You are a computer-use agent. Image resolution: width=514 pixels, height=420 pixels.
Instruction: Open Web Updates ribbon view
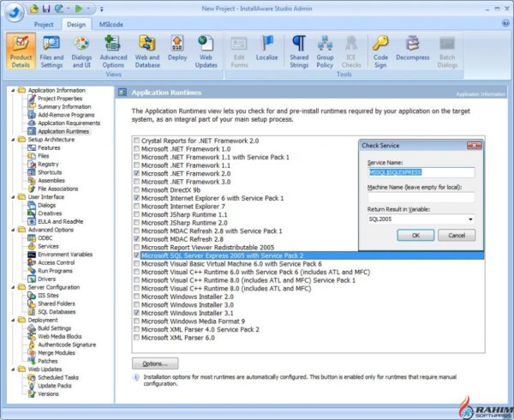tap(206, 51)
